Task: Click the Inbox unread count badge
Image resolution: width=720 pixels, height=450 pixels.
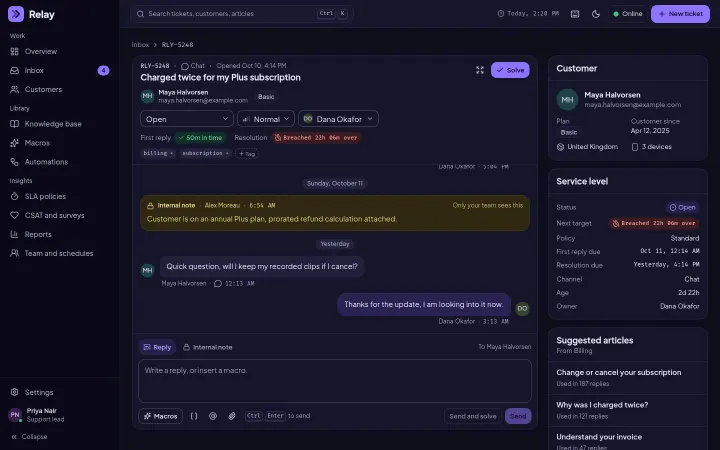Action: click(x=103, y=70)
